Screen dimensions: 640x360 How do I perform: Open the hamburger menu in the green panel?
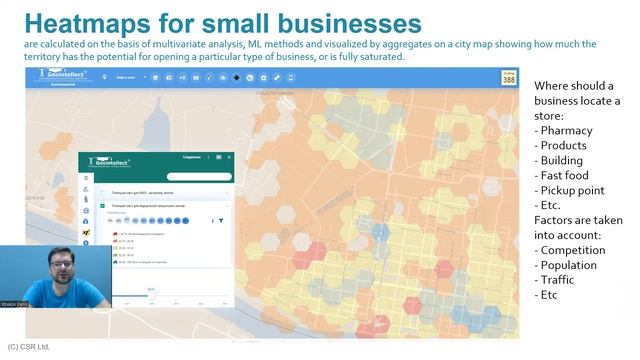coord(86,178)
